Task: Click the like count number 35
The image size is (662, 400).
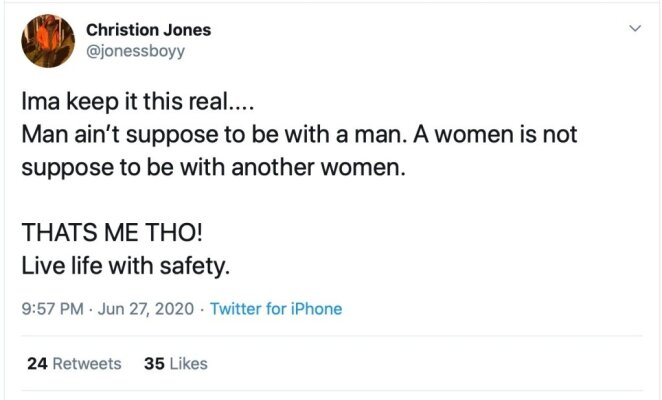Action: coord(154,363)
